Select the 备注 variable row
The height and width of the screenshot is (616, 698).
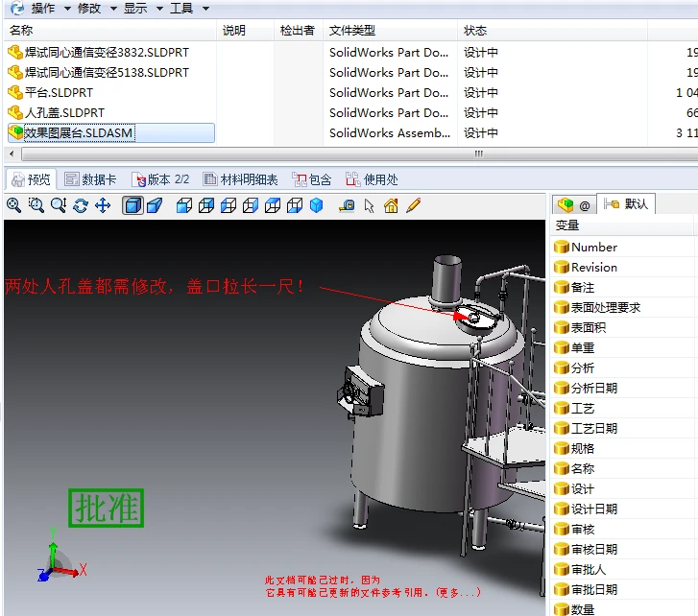pos(623,287)
